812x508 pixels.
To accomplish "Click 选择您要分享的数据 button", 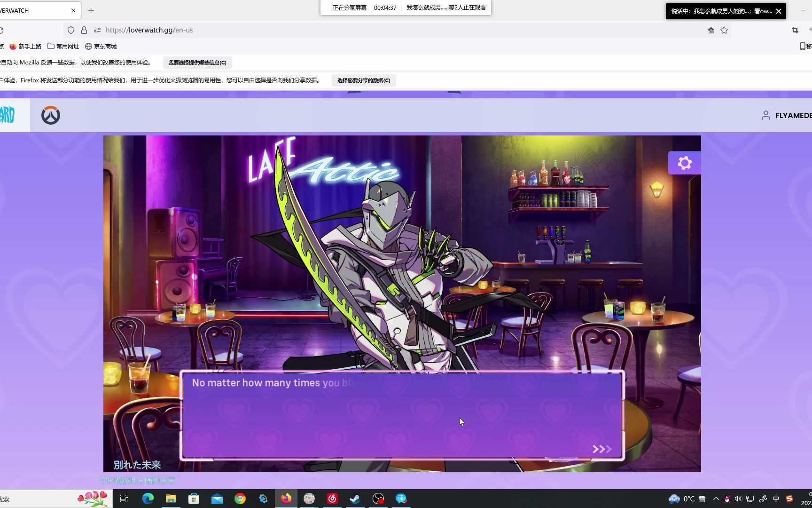I will point(364,80).
